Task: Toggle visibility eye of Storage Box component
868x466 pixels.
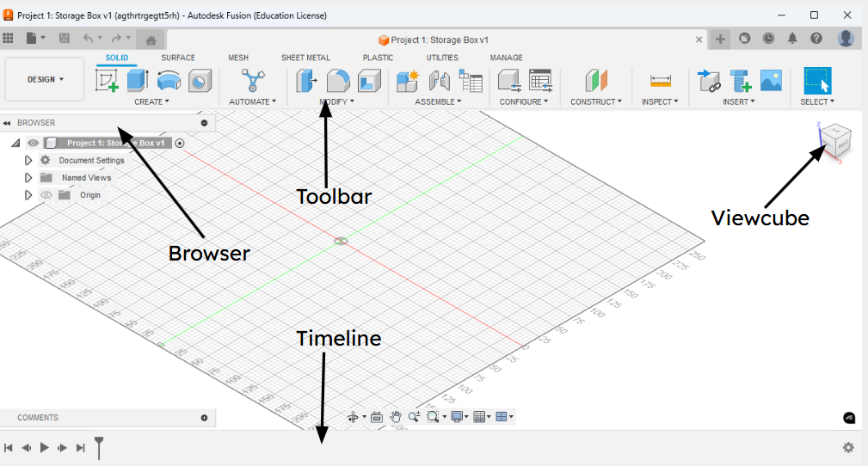Action: 34,144
